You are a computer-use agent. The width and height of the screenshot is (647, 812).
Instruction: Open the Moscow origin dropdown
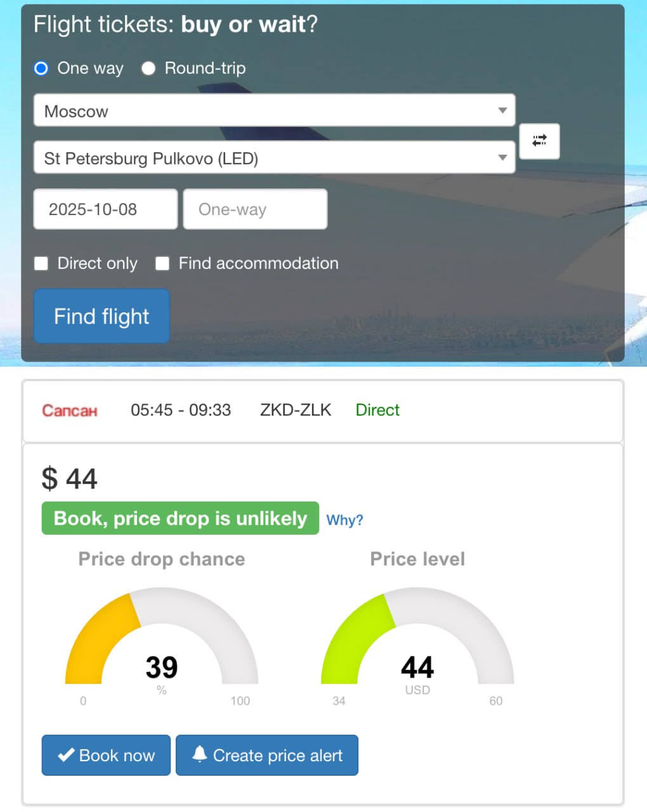pos(274,110)
